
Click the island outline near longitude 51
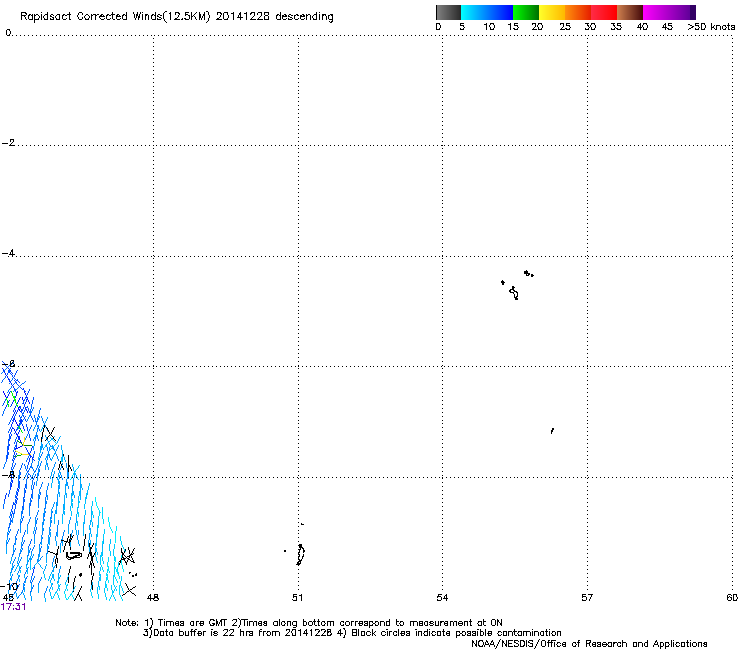click(301, 554)
